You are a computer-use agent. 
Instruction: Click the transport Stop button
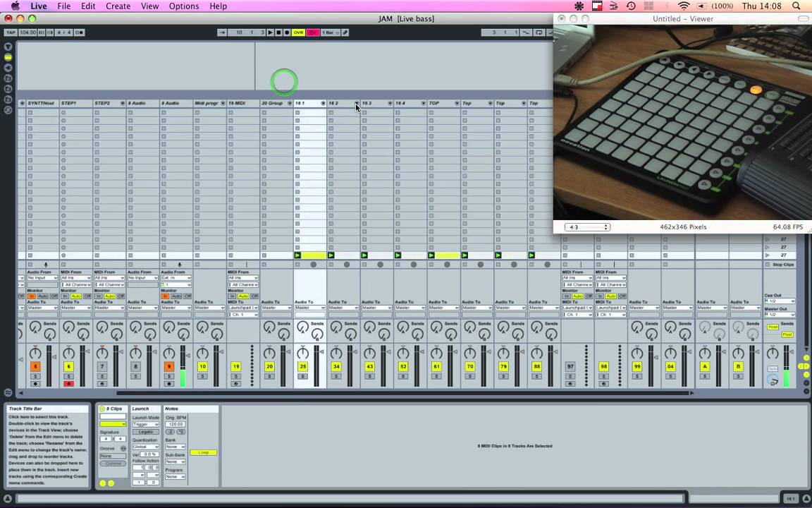(278, 32)
